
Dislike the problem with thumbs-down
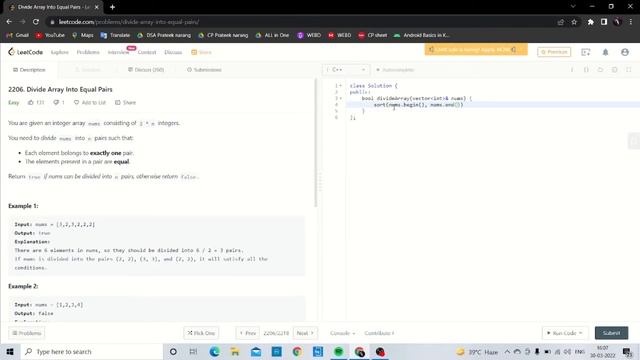(x=59, y=102)
